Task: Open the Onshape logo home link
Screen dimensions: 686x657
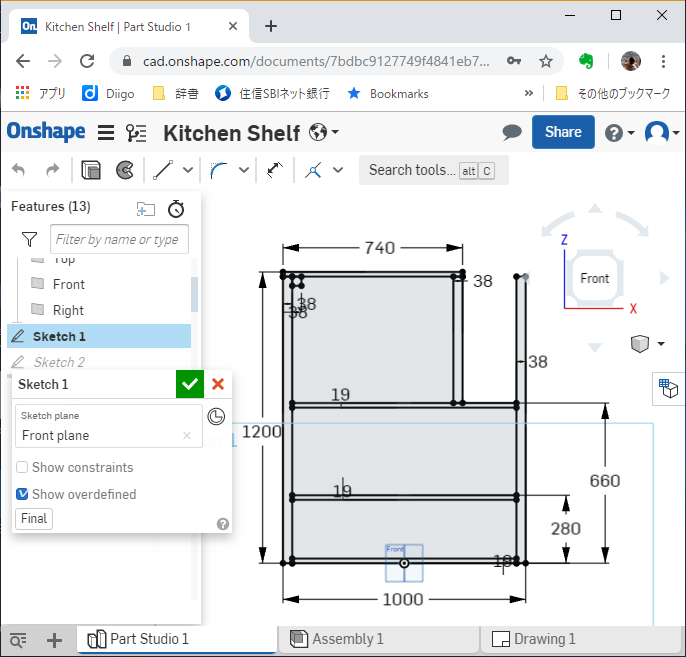Action: (46, 131)
